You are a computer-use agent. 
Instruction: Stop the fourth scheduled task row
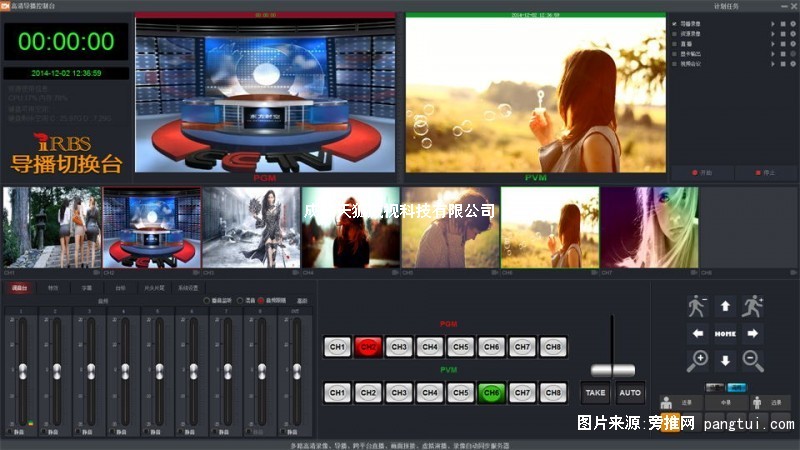point(783,54)
